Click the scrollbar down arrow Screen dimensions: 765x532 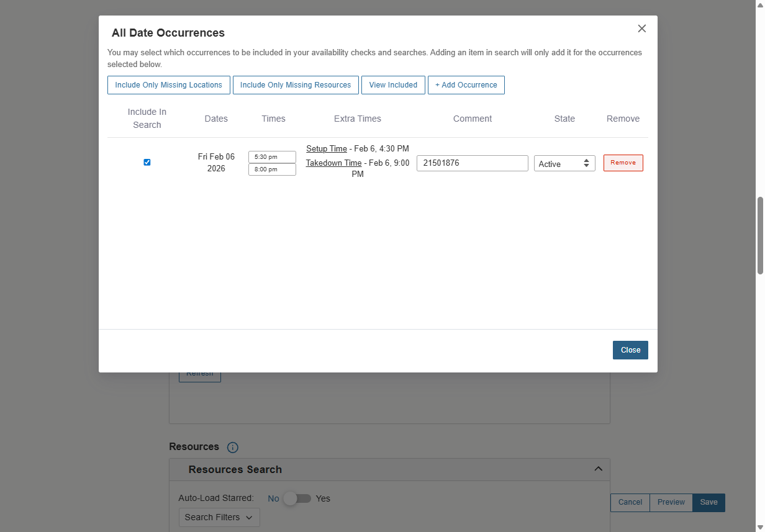pyautogui.click(x=760, y=528)
